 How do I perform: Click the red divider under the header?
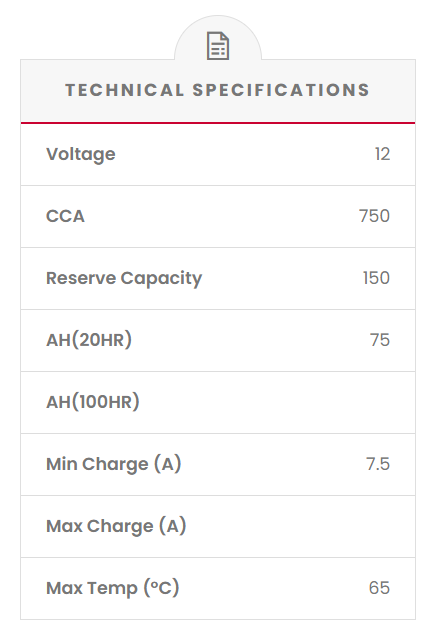218,123
